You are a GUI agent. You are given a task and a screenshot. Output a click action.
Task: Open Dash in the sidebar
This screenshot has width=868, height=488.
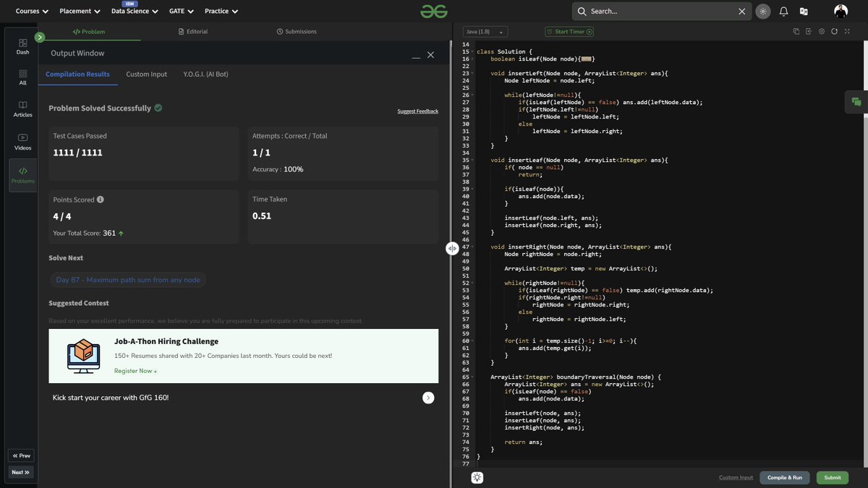(x=23, y=47)
